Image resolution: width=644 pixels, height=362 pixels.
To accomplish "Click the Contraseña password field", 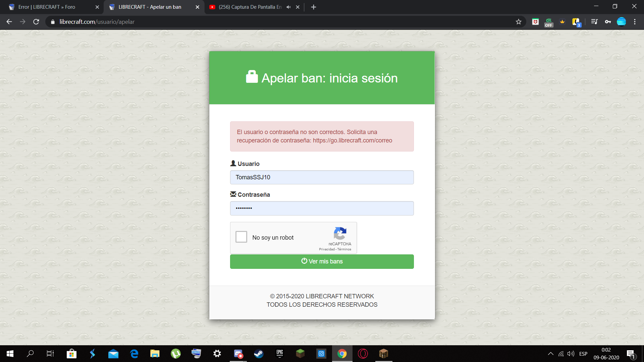I will [322, 208].
